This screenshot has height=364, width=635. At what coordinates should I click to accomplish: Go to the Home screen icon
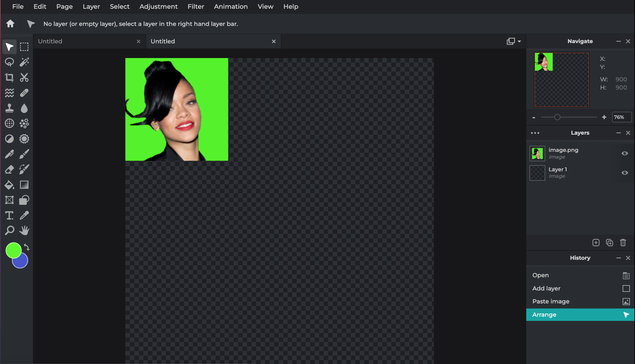[x=10, y=24]
